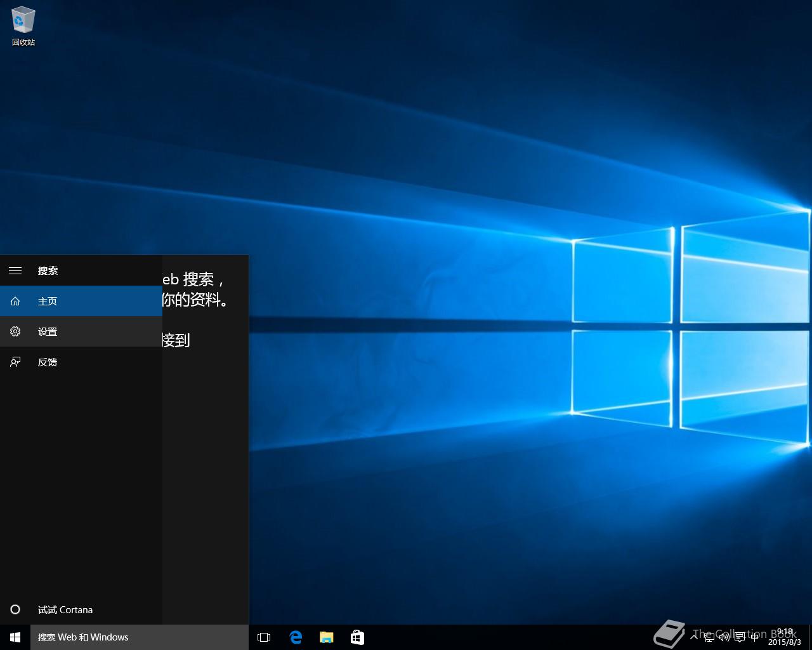Viewport: 812px width, 650px height.
Task: Switch the 中 input method indicator
Action: 755,637
